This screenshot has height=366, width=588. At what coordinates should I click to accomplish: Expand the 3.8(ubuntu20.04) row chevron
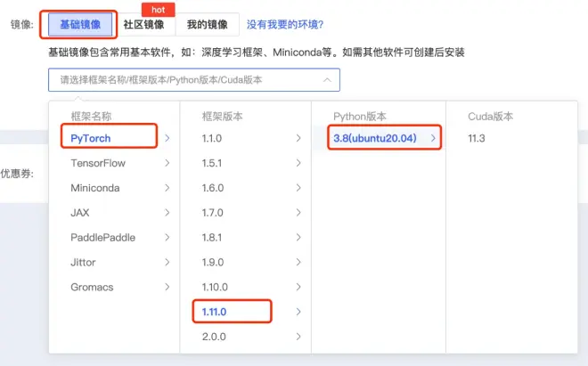point(434,138)
